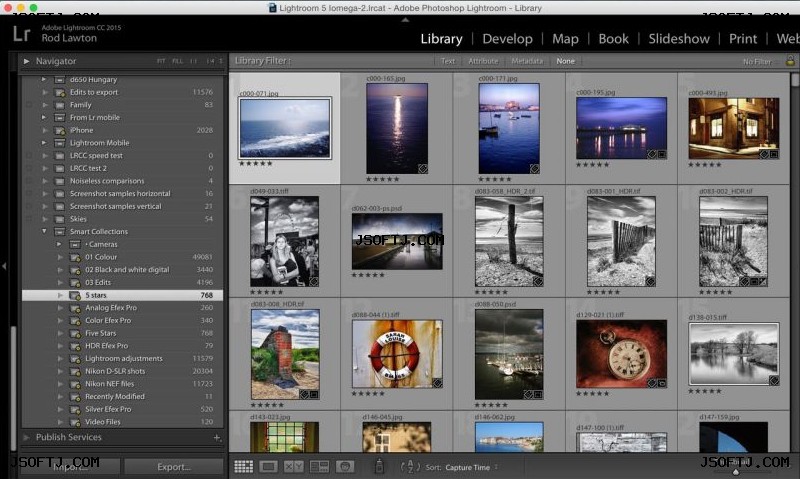
Task: Click add Publish Services plus icon
Action: click(217, 438)
